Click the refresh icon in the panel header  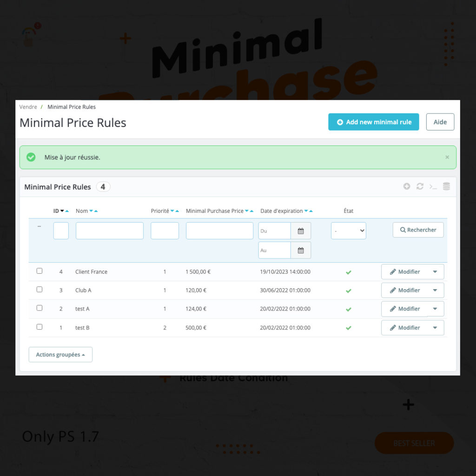pos(420,186)
